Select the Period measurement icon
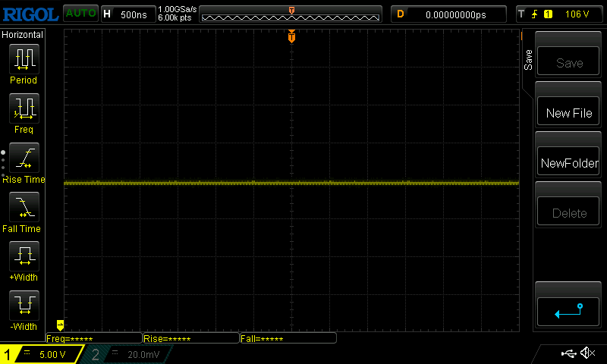 [x=24, y=59]
